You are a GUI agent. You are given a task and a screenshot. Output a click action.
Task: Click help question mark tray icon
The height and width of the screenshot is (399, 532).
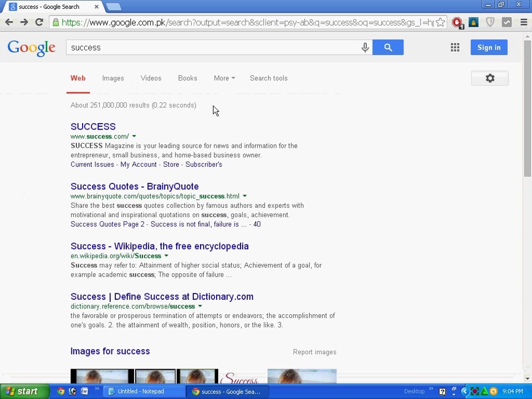442,392
